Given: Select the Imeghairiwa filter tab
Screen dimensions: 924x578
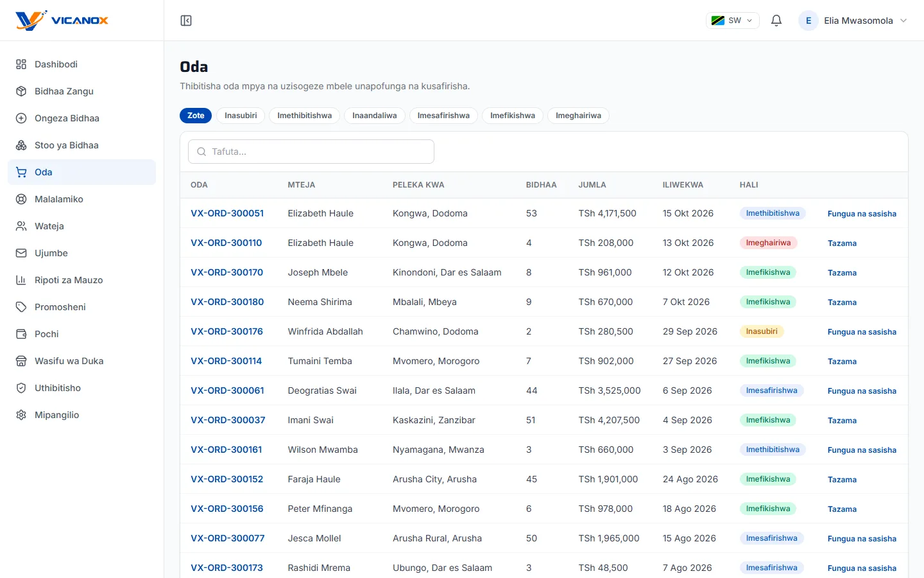Looking at the screenshot, I should point(578,116).
